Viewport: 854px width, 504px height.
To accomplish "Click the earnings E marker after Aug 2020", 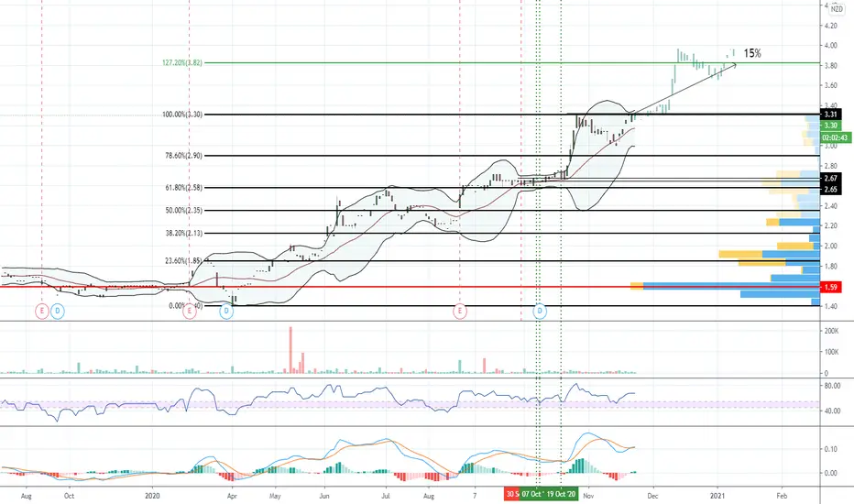I will click(x=460, y=312).
